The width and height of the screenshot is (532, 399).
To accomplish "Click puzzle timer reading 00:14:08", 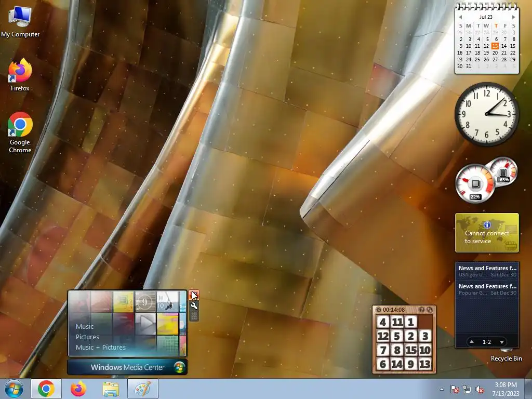I will (x=394, y=310).
